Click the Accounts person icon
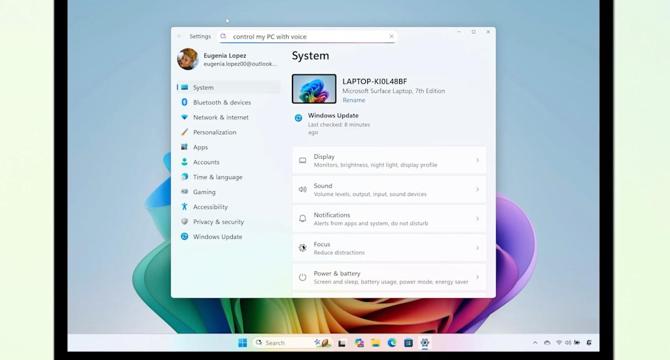This screenshot has width=670, height=360. pos(185,162)
